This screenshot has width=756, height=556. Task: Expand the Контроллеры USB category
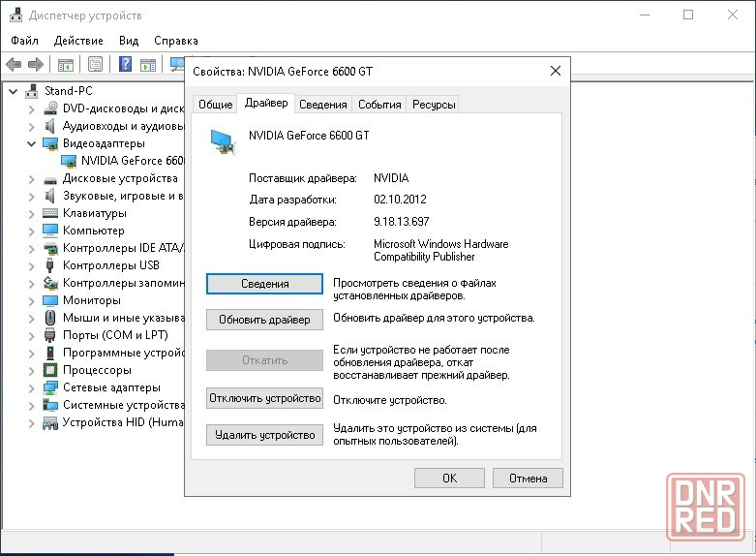click(31, 266)
